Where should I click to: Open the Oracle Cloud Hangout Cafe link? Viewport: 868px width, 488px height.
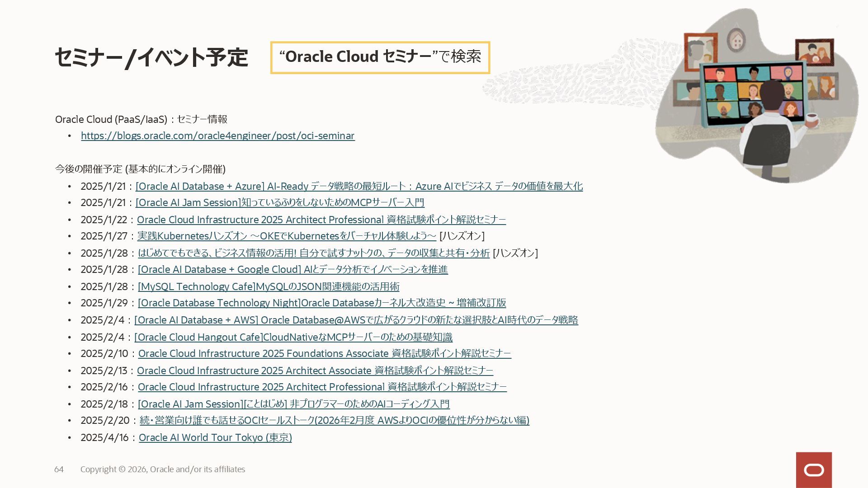click(293, 337)
